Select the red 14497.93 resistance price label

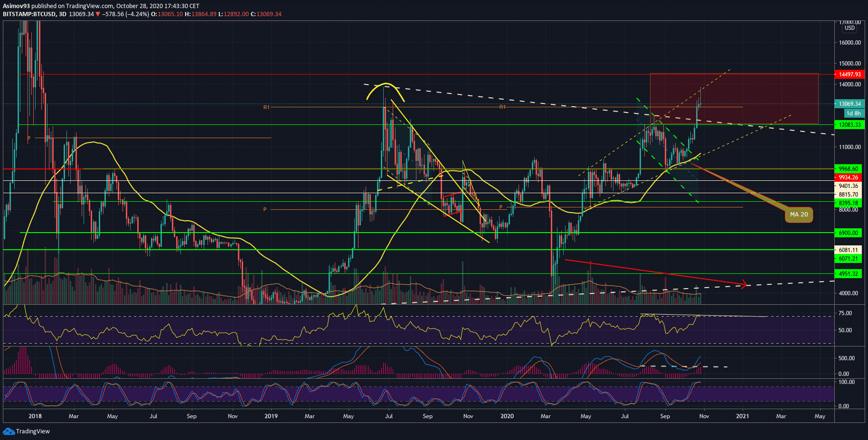coord(849,75)
